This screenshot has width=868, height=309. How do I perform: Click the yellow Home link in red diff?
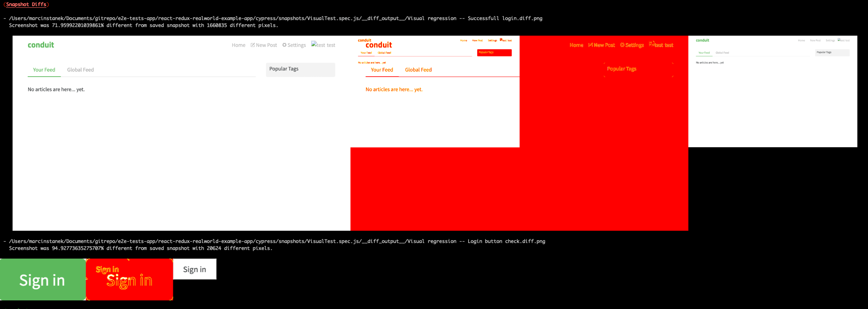[576, 45]
